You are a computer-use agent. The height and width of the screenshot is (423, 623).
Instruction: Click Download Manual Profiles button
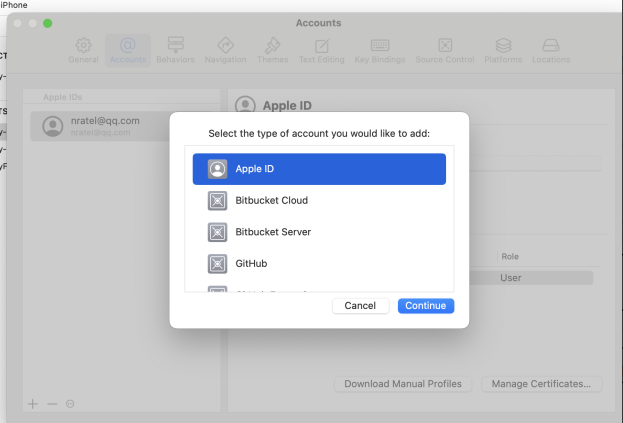point(403,384)
